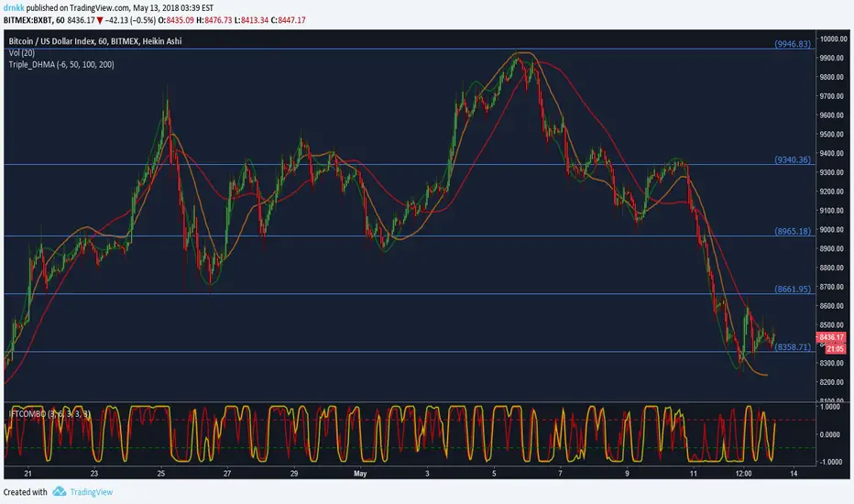
Task: Click the 9946.83 horizontal level label
Action: pos(793,44)
